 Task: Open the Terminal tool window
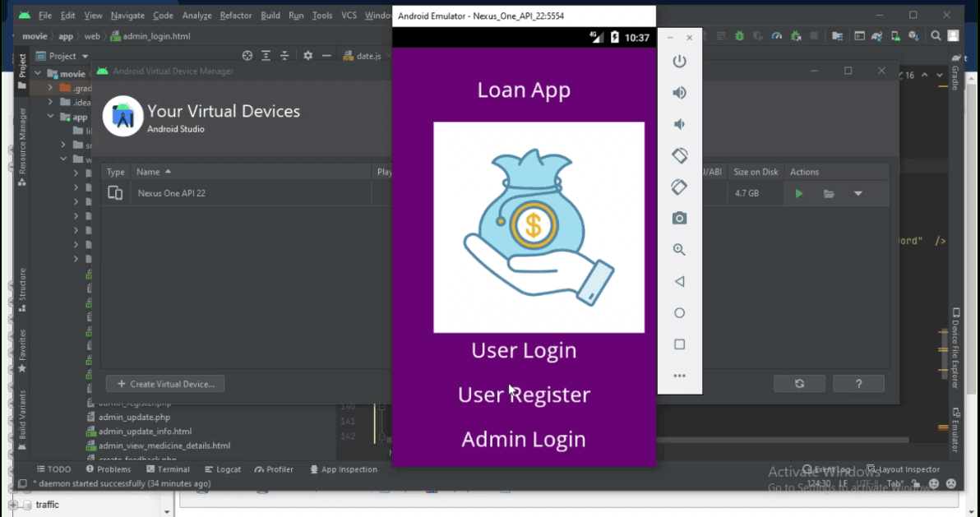coord(168,469)
